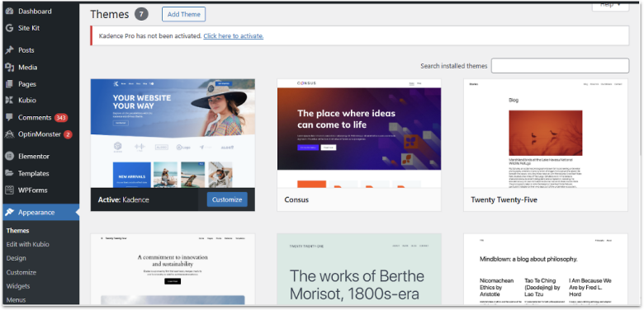Image resolution: width=644 pixels, height=310 pixels.
Task: Click the Appearance paintbrush icon
Action: (x=9, y=213)
